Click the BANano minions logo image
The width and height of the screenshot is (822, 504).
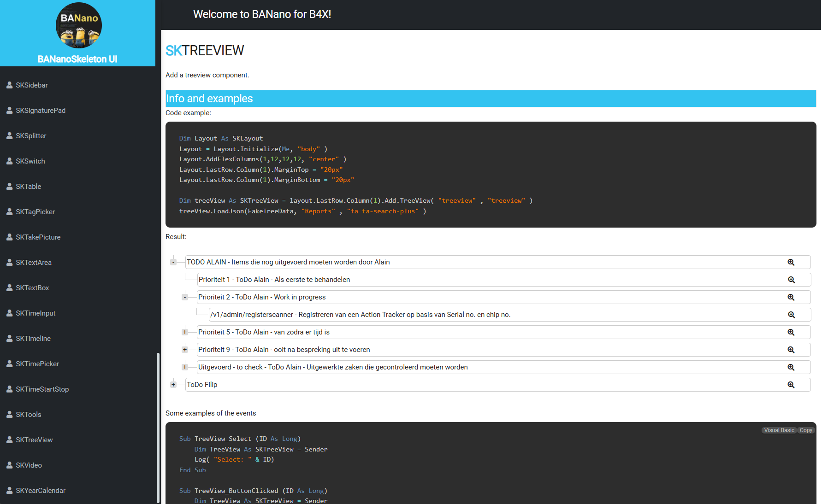[79, 25]
